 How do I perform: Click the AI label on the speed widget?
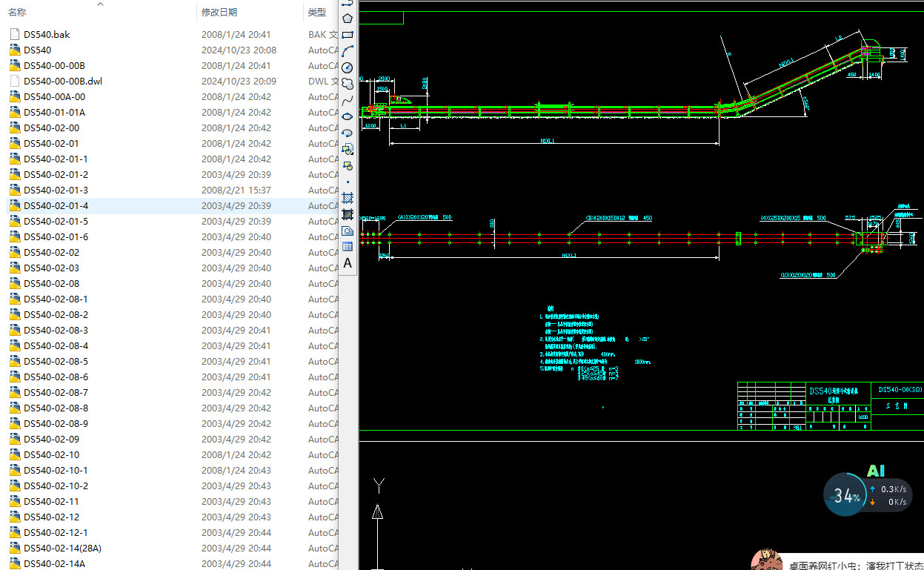[876, 471]
